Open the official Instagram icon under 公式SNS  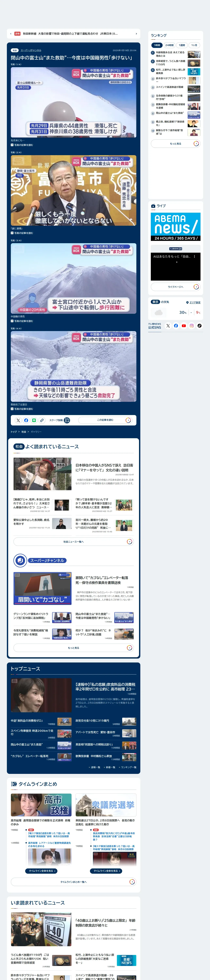click(x=192, y=326)
